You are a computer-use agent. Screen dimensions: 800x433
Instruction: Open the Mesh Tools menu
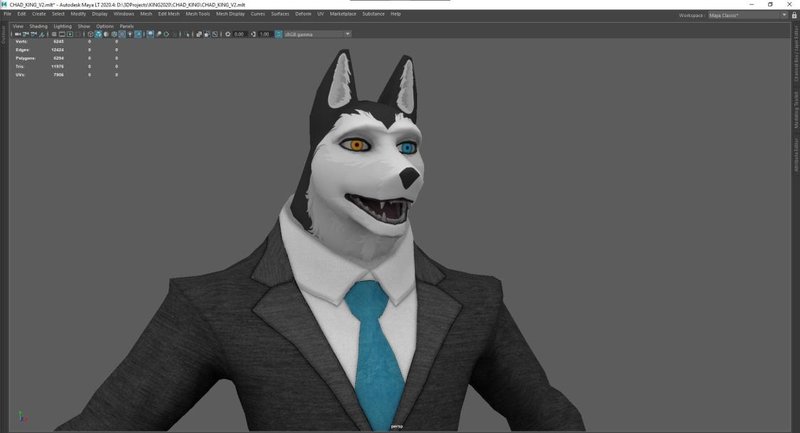(x=197, y=14)
